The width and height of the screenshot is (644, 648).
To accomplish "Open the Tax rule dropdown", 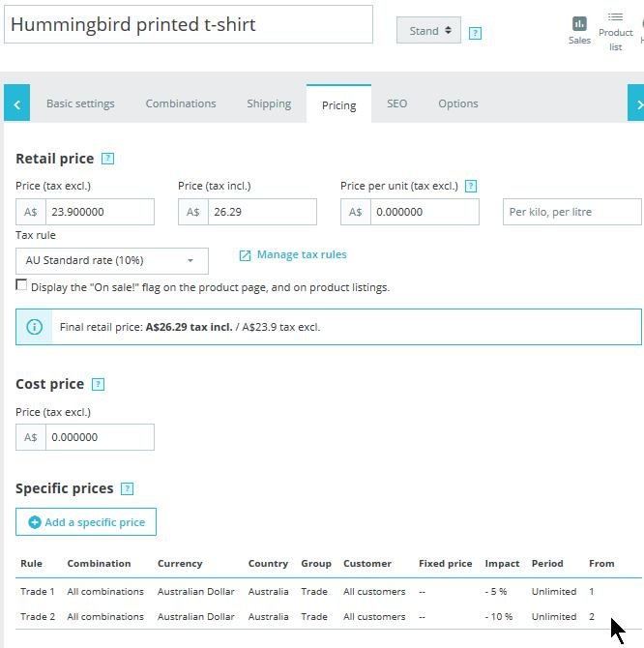I will [111, 260].
